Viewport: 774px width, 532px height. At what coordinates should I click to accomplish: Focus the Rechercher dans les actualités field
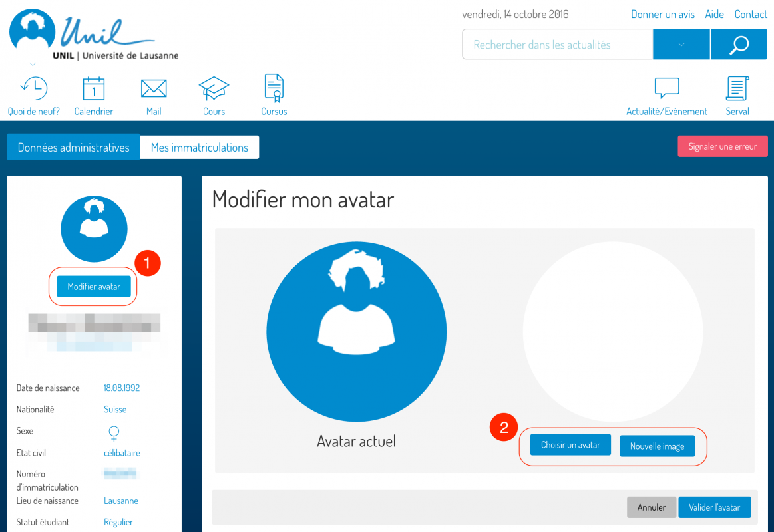(x=557, y=45)
